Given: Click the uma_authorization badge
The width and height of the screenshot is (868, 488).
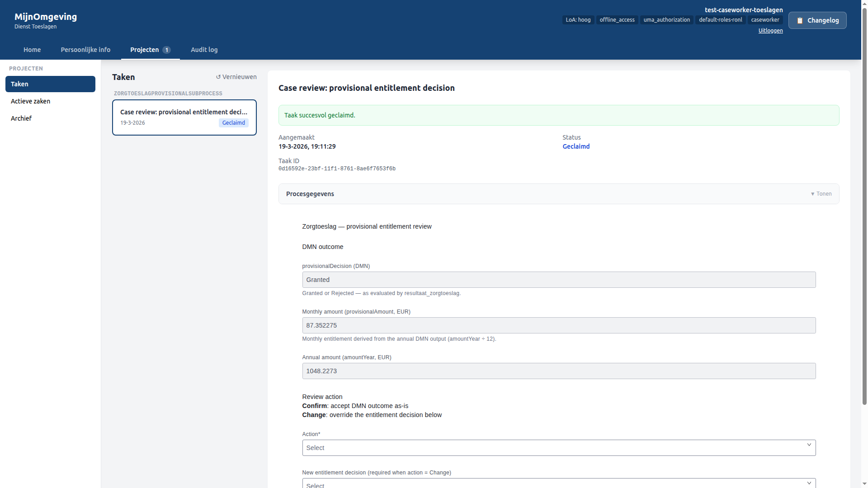Looking at the screenshot, I should [x=666, y=19].
